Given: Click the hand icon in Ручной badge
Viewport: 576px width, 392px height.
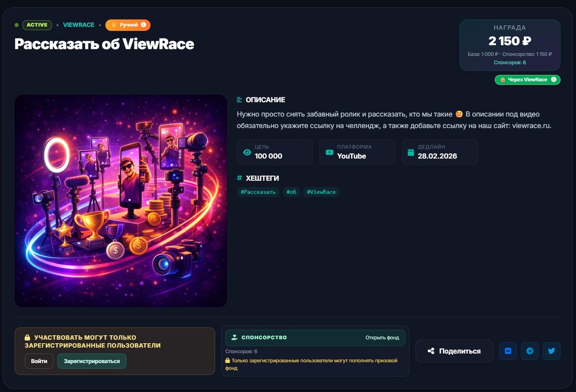Looking at the screenshot, I should pos(114,25).
